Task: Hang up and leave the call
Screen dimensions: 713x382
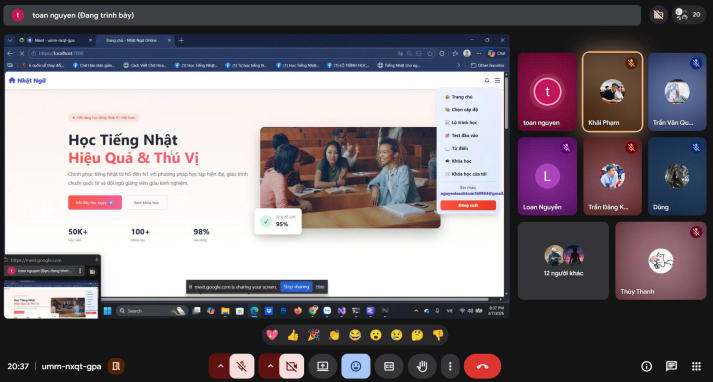Action: click(x=482, y=366)
